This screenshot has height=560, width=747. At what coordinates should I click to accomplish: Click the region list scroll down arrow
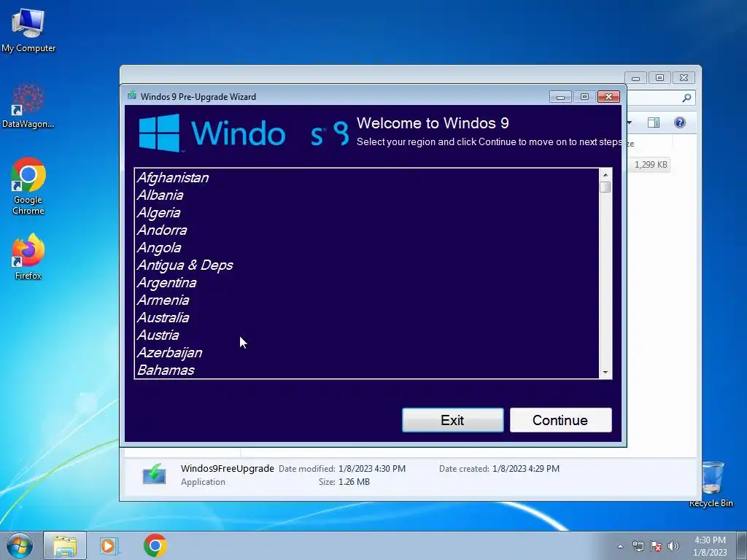pyautogui.click(x=605, y=373)
